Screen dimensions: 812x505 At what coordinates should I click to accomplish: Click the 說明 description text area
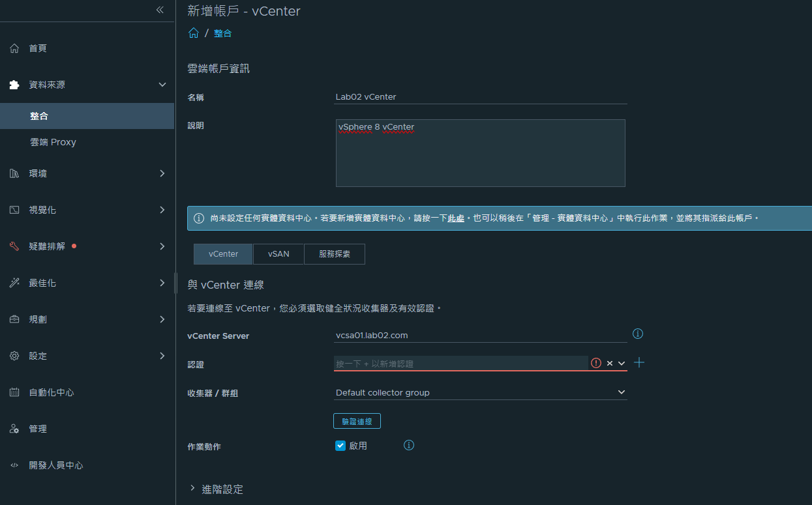(x=481, y=153)
